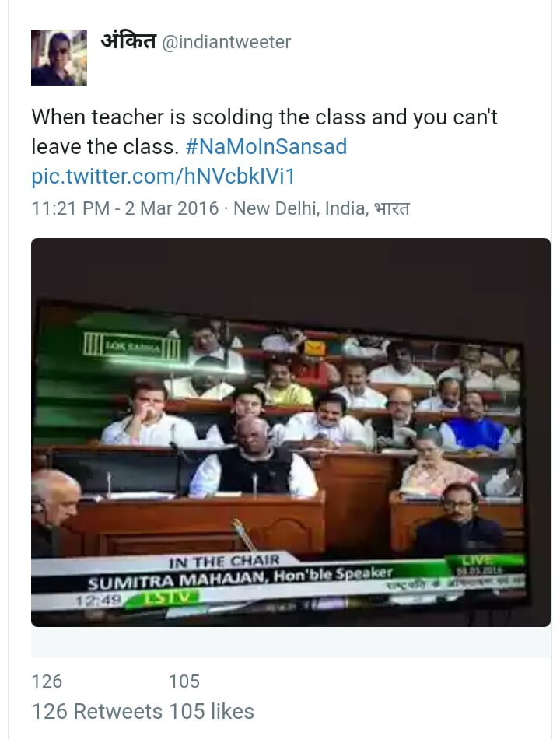This screenshot has width=560, height=739.
Task: Open the embedded parliament photo
Action: [x=291, y=433]
